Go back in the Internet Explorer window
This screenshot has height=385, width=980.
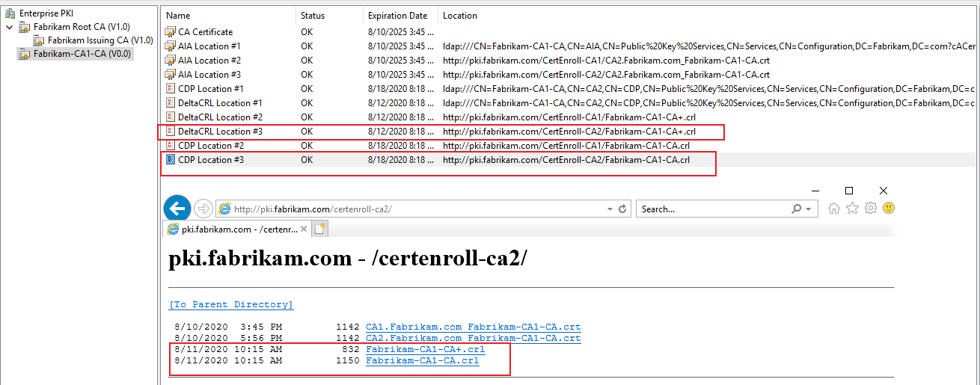177,208
